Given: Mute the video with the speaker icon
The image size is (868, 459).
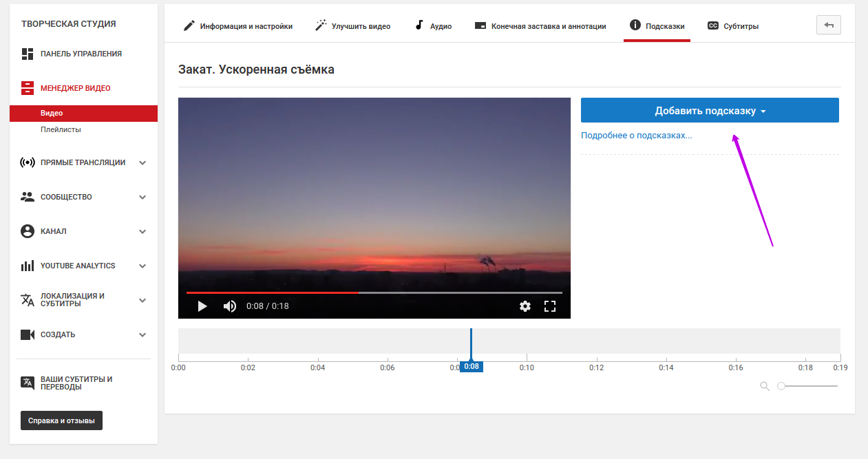Looking at the screenshot, I should (x=230, y=306).
